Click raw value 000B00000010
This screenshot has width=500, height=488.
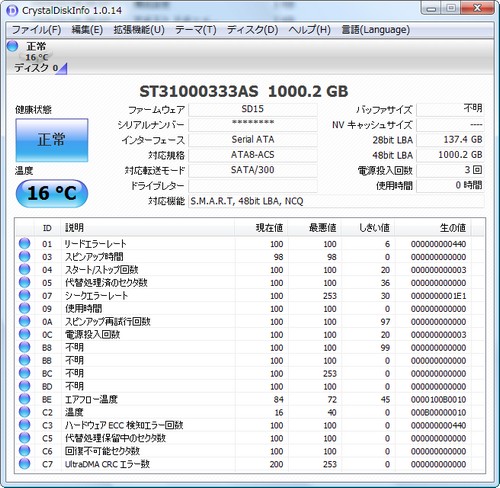tap(438, 413)
